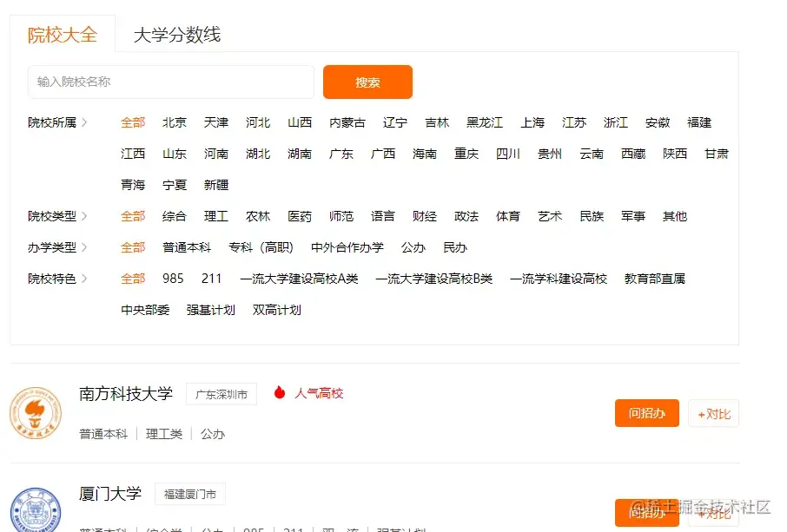Filter by region 山东
This screenshot has height=532, width=787.
174,154
